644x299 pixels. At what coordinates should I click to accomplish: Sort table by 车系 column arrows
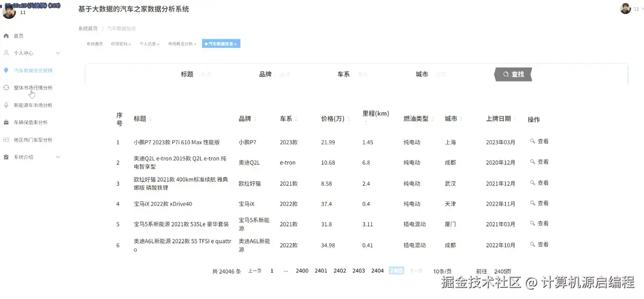pos(296,119)
